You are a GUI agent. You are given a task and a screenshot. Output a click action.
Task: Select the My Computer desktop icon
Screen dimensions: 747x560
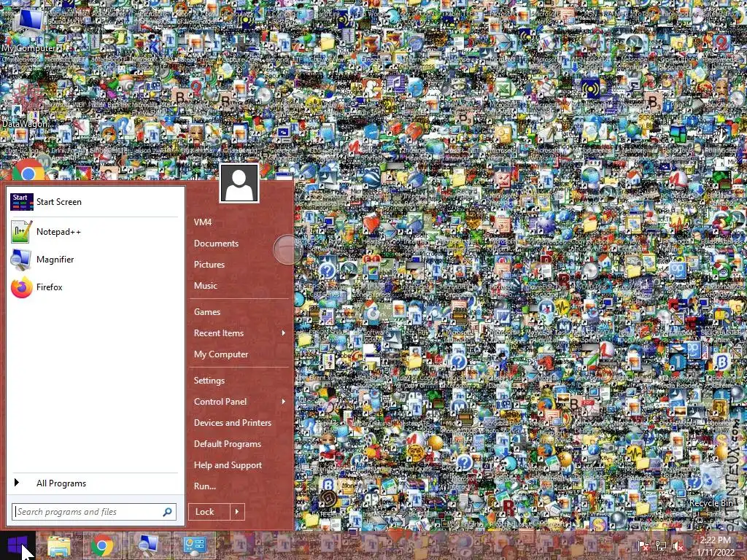29,29
